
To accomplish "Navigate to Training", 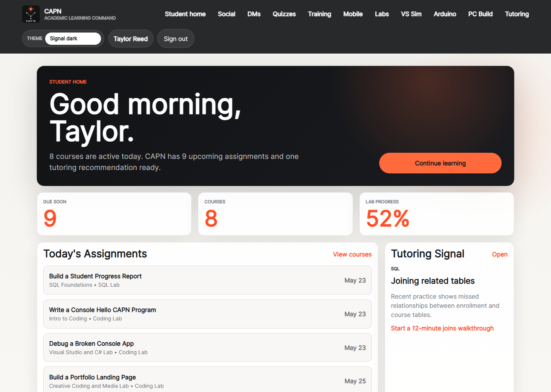I will coord(320,14).
